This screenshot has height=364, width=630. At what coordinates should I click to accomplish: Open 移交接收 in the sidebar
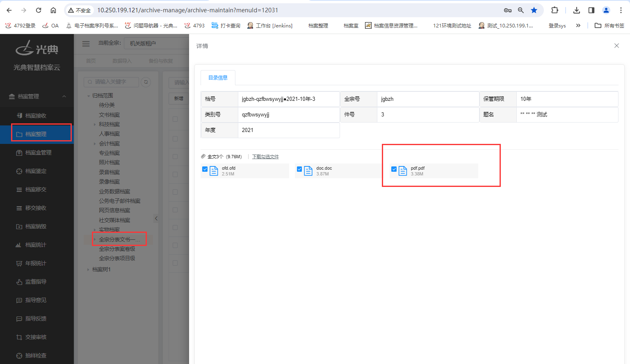pyautogui.click(x=37, y=208)
